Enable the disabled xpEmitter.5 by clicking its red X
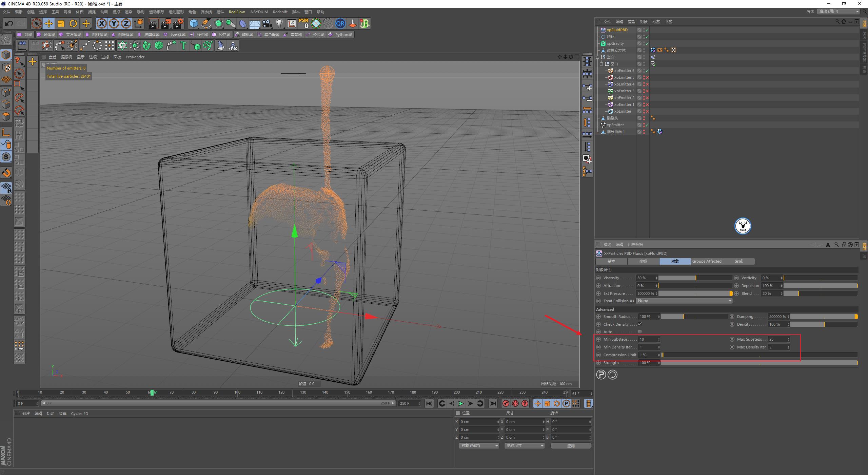 pyautogui.click(x=648, y=77)
